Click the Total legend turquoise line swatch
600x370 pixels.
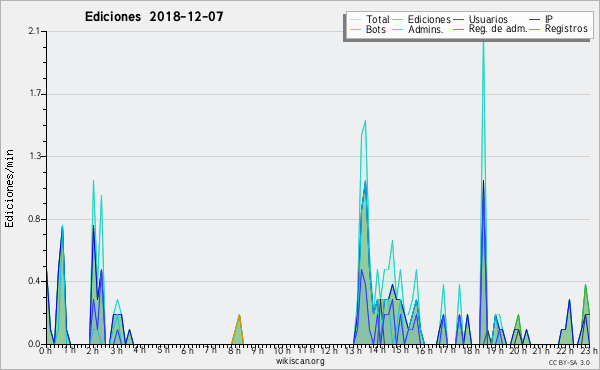(x=355, y=20)
